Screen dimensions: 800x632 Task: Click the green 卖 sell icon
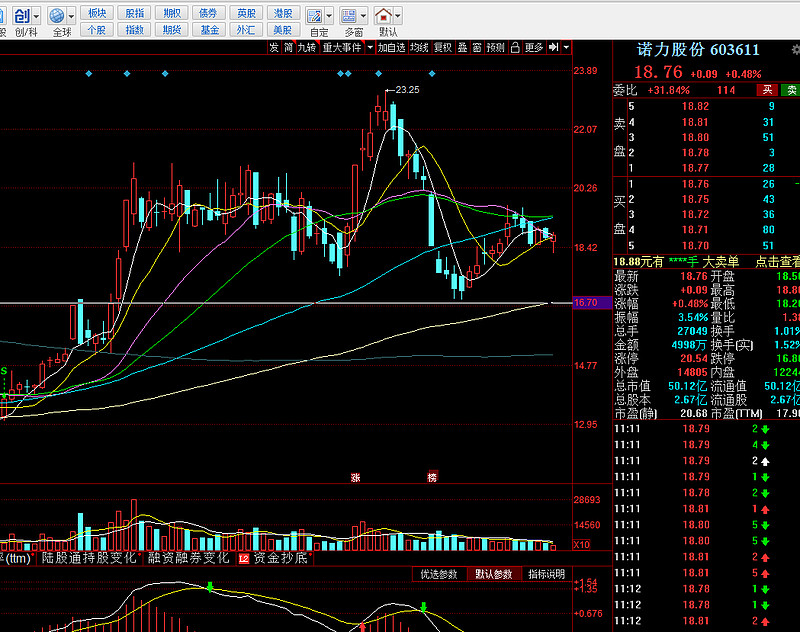[790, 90]
